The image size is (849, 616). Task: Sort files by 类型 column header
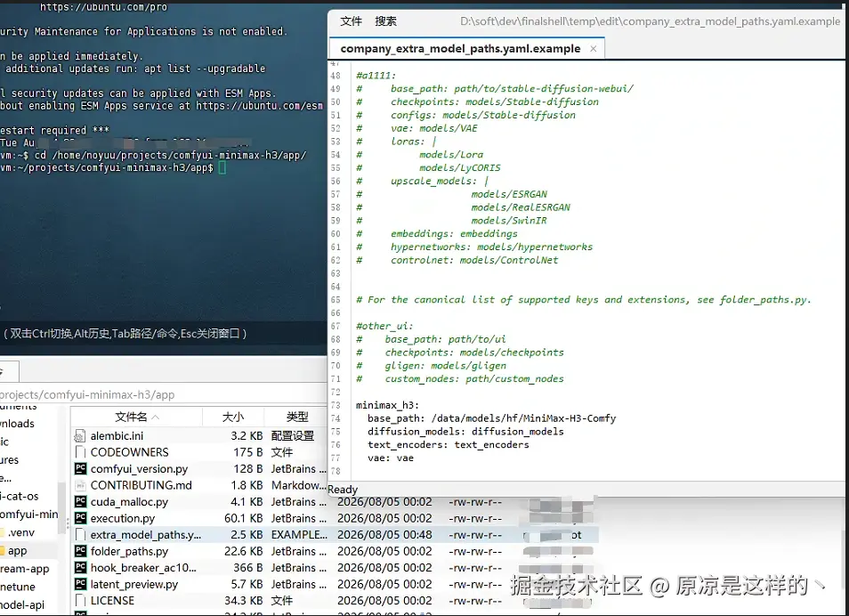(x=296, y=417)
